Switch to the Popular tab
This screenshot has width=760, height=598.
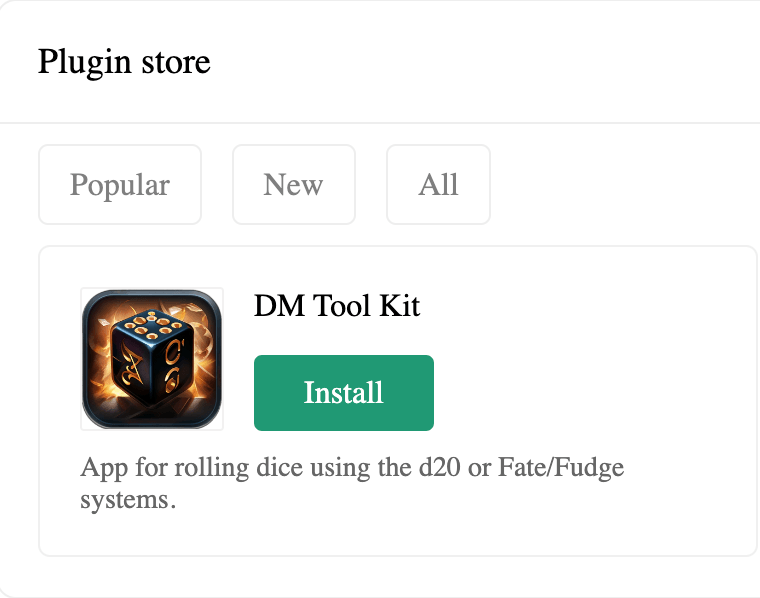click(120, 185)
